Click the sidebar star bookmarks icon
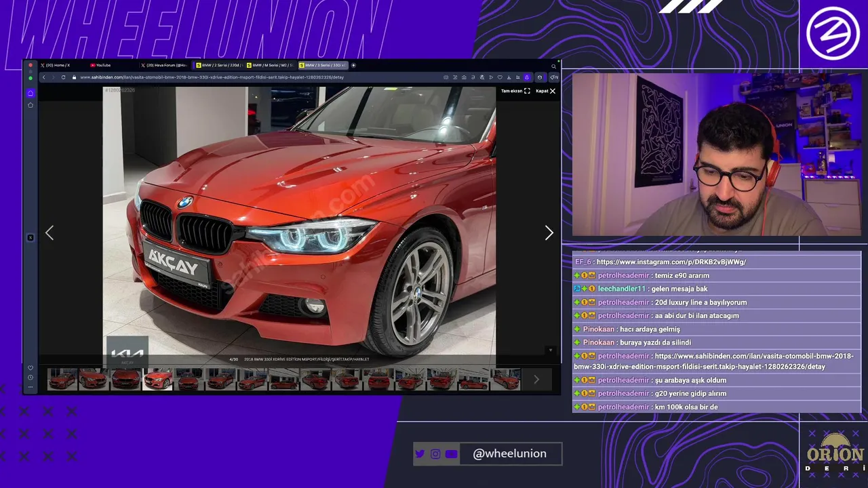The height and width of the screenshot is (488, 868). click(31, 105)
